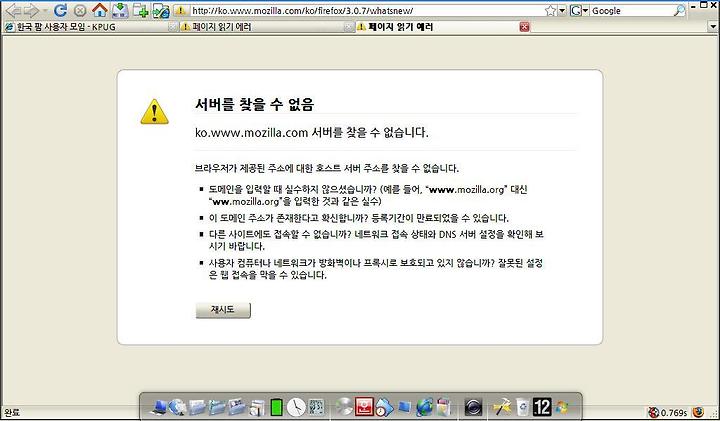
Task: Close the active tab with red X
Action: click(524, 27)
